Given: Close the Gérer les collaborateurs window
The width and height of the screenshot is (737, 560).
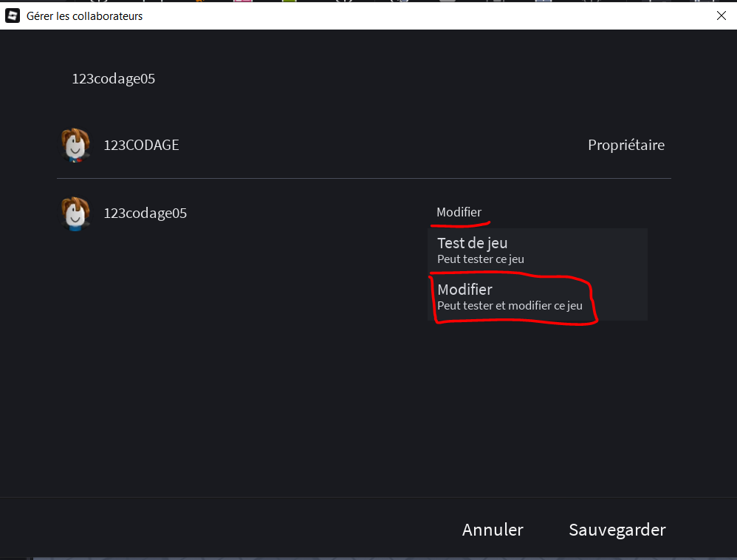Looking at the screenshot, I should 721,16.
